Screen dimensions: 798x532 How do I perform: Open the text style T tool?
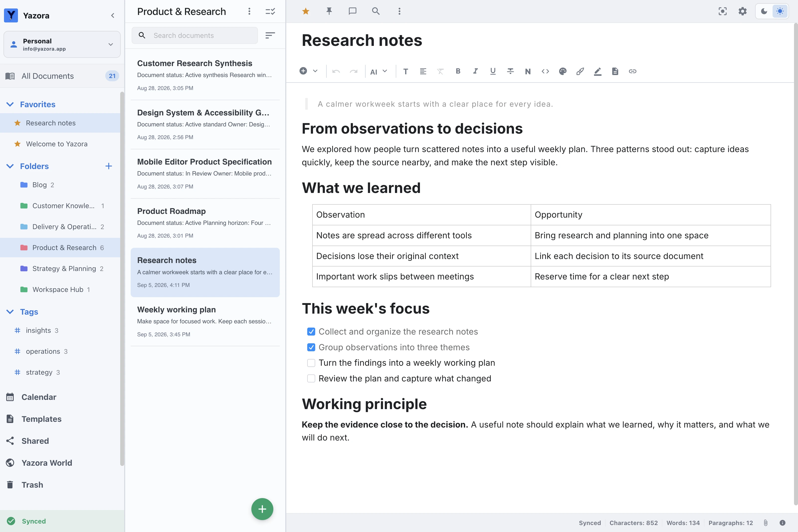pyautogui.click(x=405, y=71)
